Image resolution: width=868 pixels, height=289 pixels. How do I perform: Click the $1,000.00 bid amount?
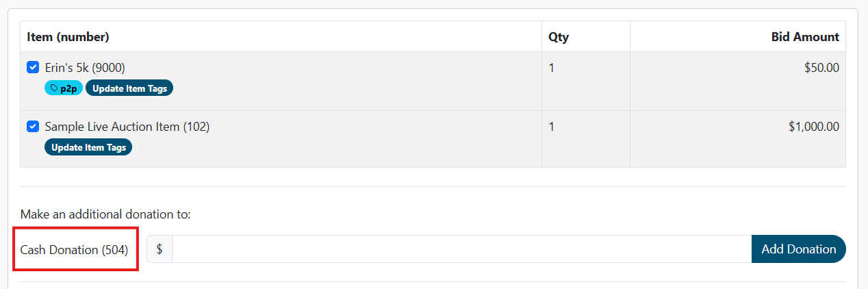pos(814,127)
